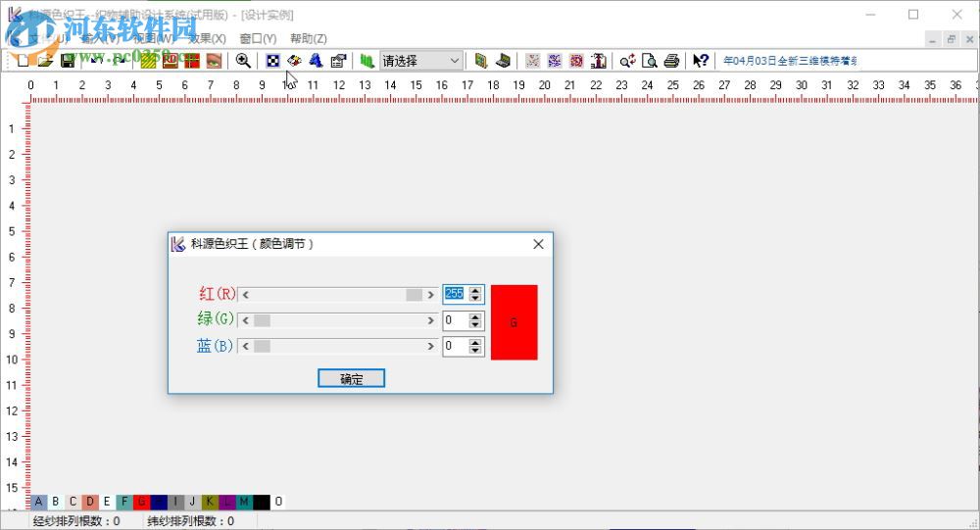Viewport: 980px width, 530px height.
Task: Click the color palette swatches icon
Action: (294, 61)
